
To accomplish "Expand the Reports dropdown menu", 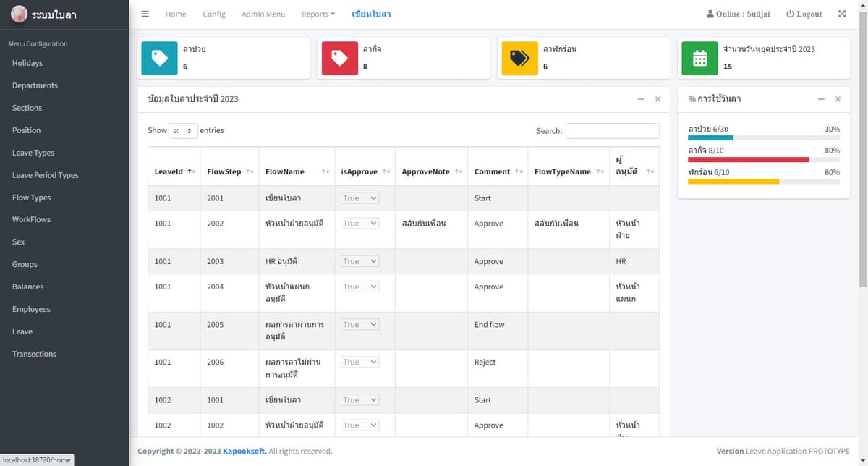I will 318,14.
